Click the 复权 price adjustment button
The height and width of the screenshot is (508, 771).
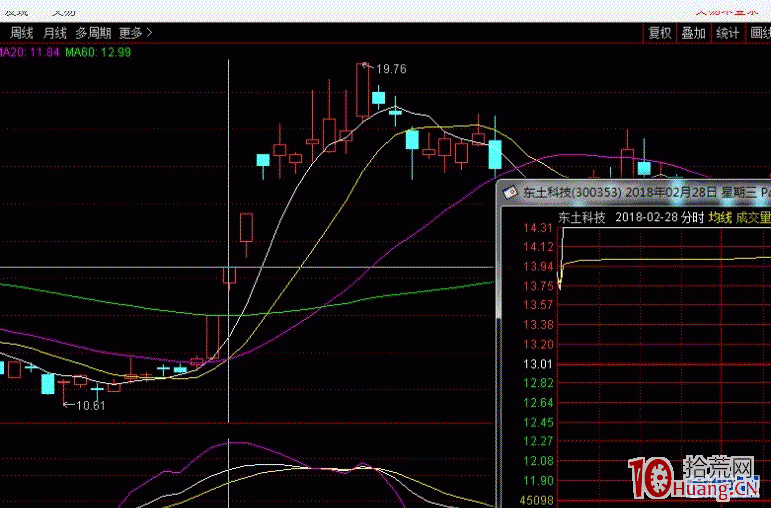pos(660,33)
